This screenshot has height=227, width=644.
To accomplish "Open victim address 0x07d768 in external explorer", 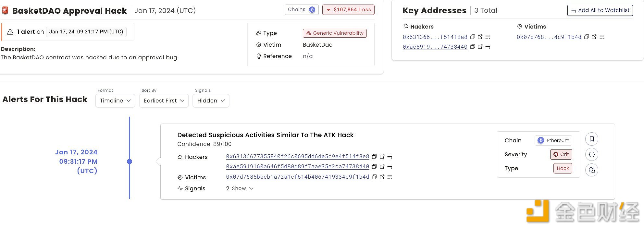I will click(x=594, y=37).
